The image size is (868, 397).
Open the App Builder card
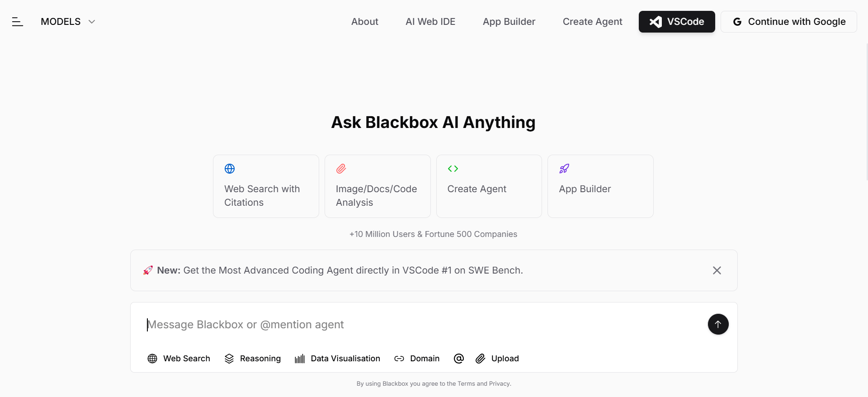(x=600, y=186)
